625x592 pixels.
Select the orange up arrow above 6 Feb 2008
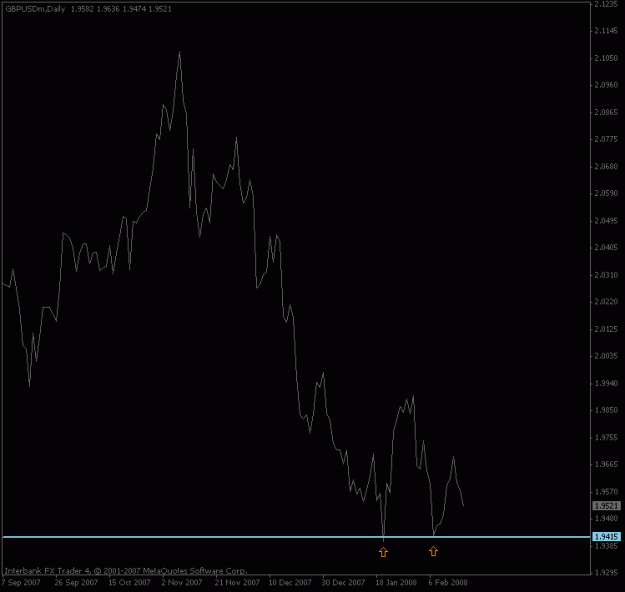point(433,551)
